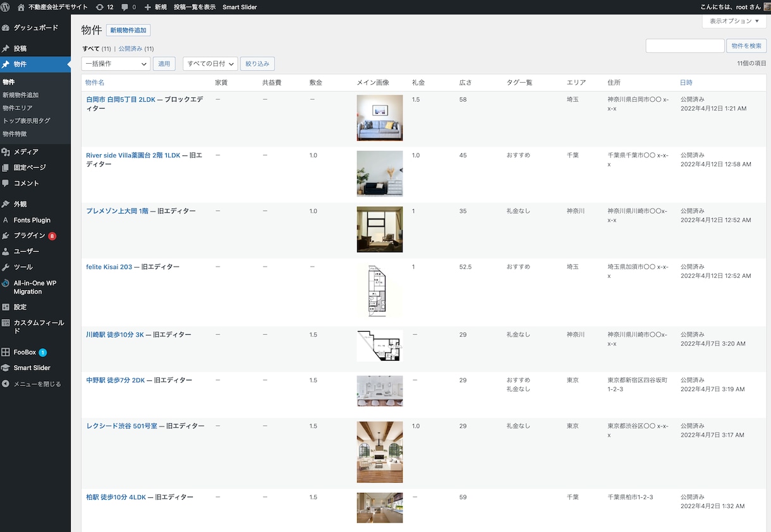Viewport: 771px width, 532px height.
Task: Open the 白岡市 白岡5丁目 2LDK property
Action: [121, 99]
